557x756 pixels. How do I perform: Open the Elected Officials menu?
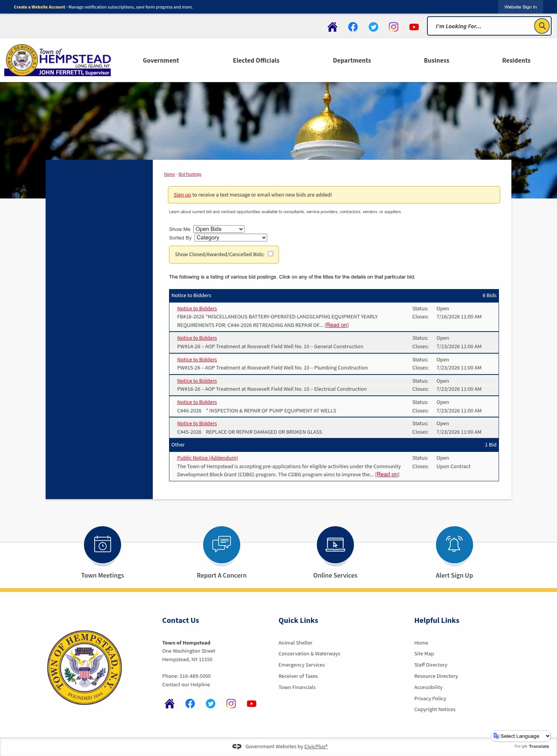[256, 60]
